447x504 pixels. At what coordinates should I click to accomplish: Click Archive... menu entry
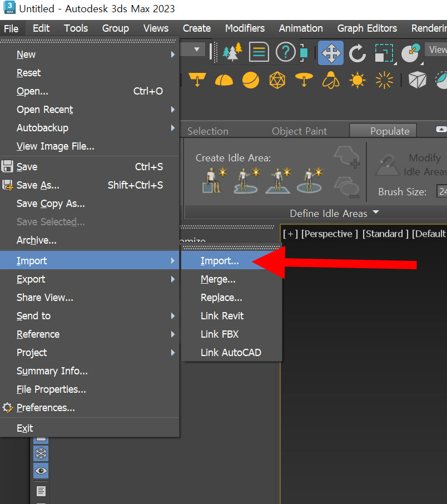[x=90, y=240]
